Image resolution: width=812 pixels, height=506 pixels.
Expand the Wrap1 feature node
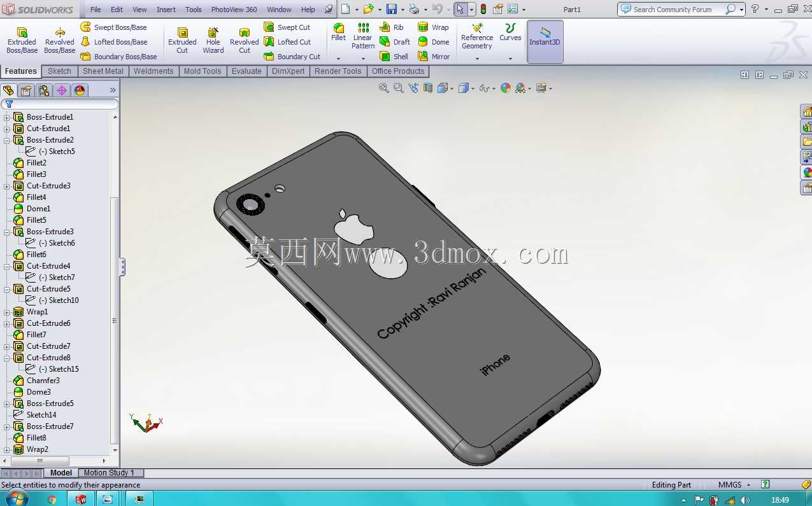[6, 312]
